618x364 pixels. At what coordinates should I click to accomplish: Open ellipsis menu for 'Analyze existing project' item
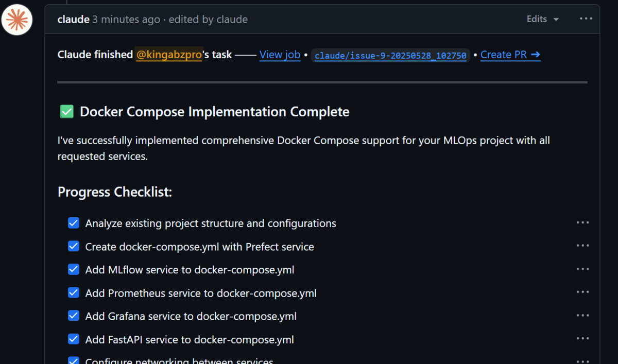pos(582,222)
